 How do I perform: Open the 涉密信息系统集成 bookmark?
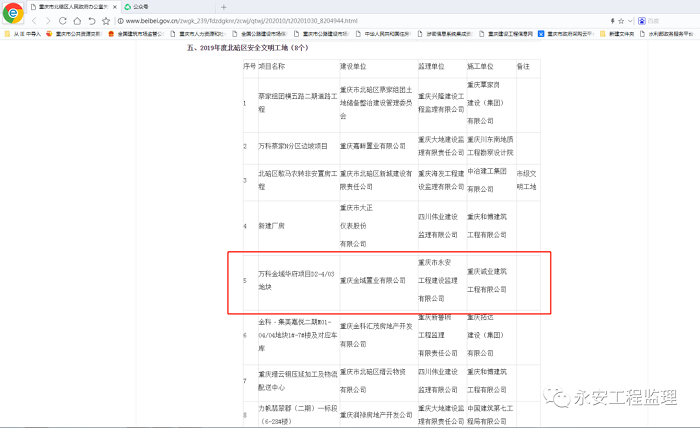(x=444, y=33)
